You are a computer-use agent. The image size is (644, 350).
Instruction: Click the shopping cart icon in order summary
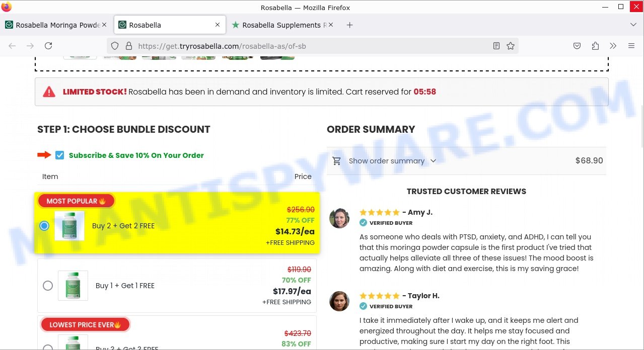click(x=337, y=161)
